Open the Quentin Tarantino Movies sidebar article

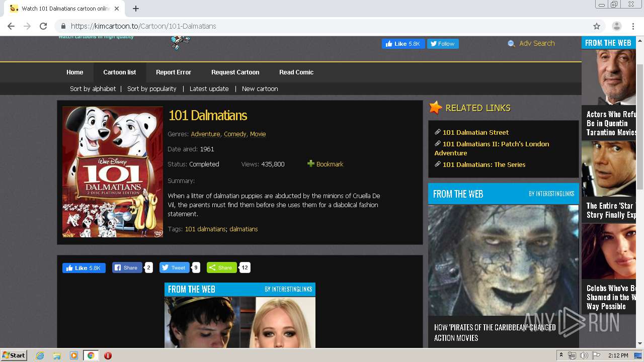click(611, 123)
